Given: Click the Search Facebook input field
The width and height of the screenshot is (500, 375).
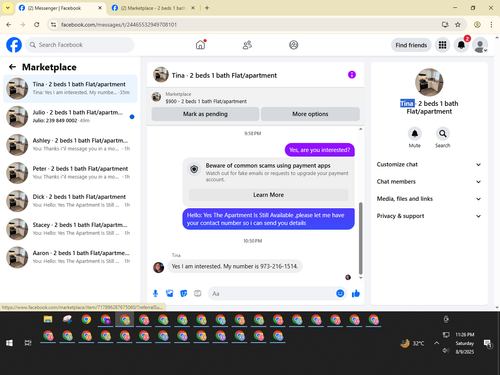Looking at the screenshot, I should click(80, 45).
